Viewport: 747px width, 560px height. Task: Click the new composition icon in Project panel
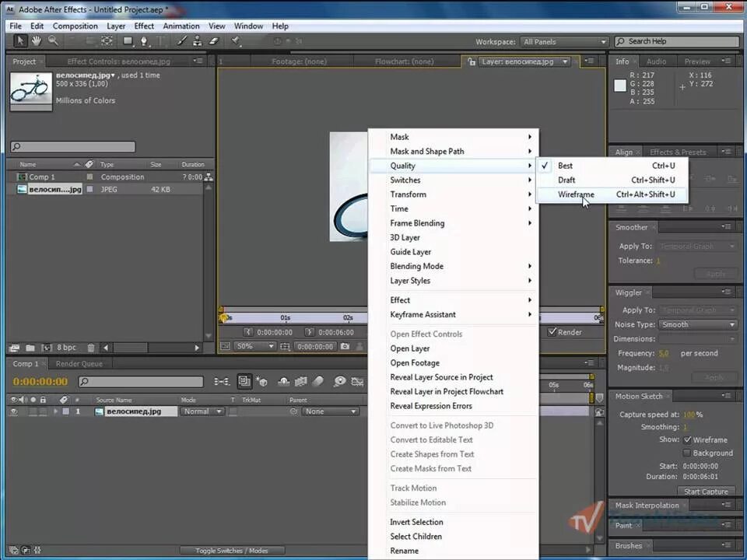(x=46, y=348)
